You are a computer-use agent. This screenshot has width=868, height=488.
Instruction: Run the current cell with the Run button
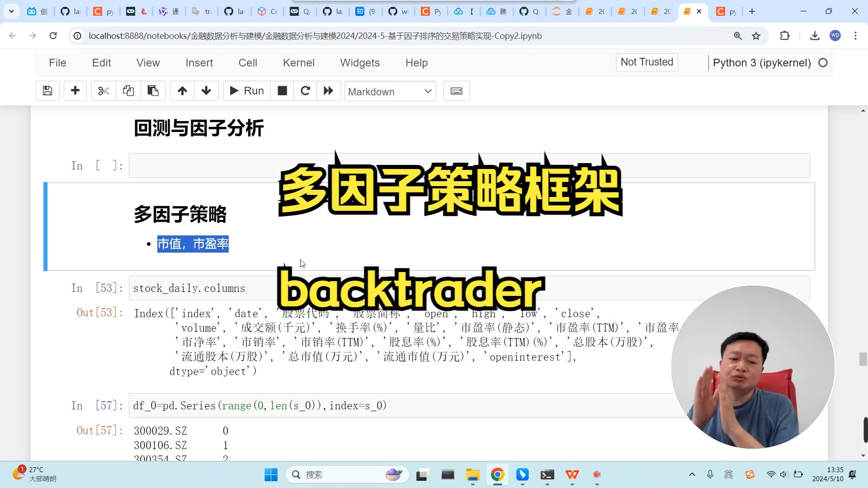tap(247, 91)
